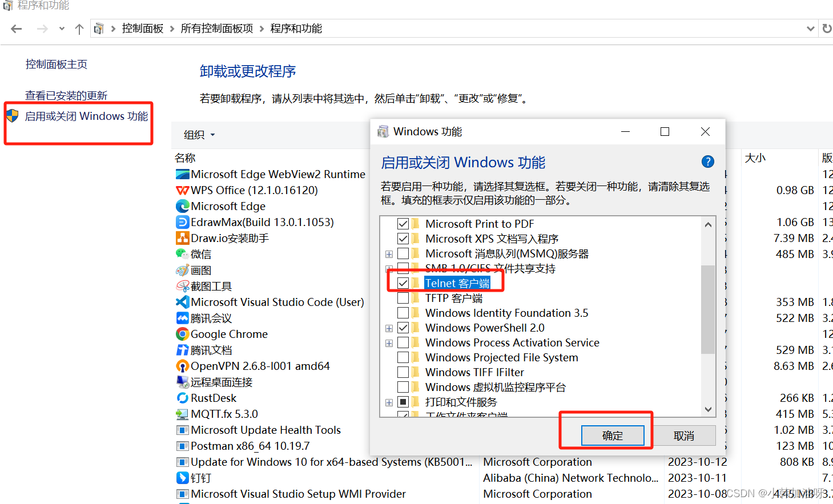833x504 pixels.
Task: Click the 远程桌面连接 icon
Action: pos(183,382)
